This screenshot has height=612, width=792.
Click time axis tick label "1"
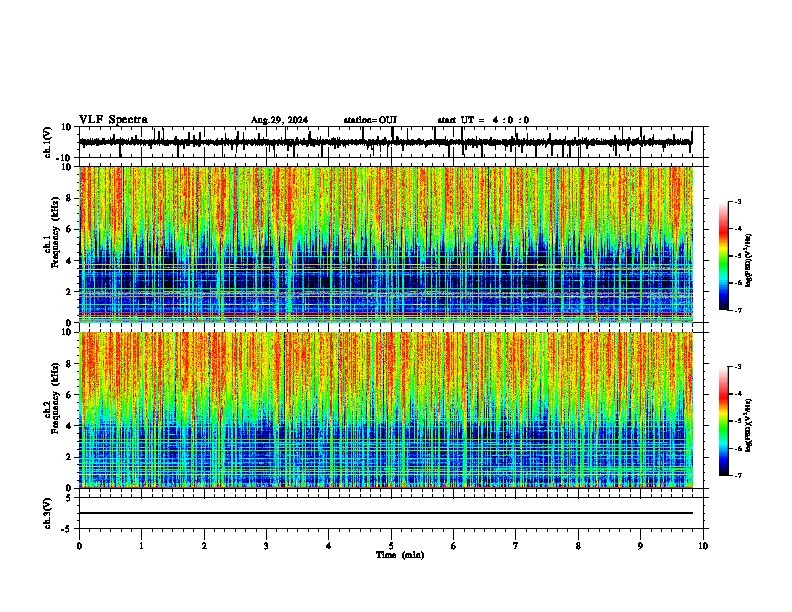[x=141, y=546]
